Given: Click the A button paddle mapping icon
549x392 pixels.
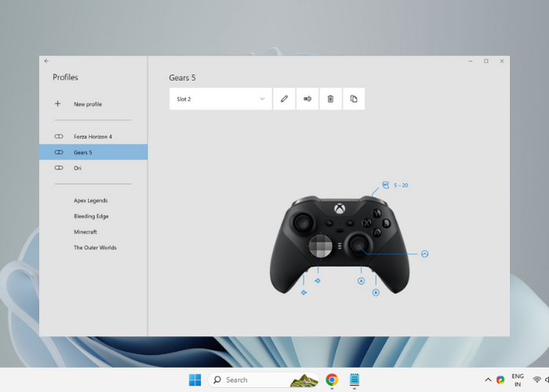Looking at the screenshot, I should pyautogui.click(x=361, y=281).
